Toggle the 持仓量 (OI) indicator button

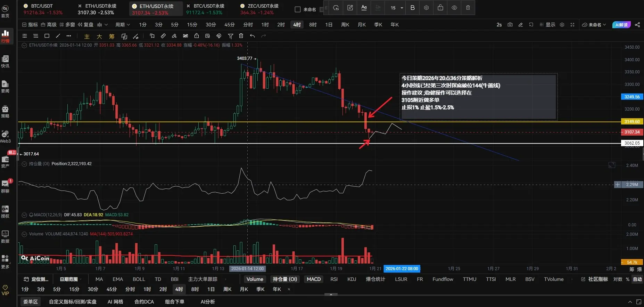tap(285, 279)
